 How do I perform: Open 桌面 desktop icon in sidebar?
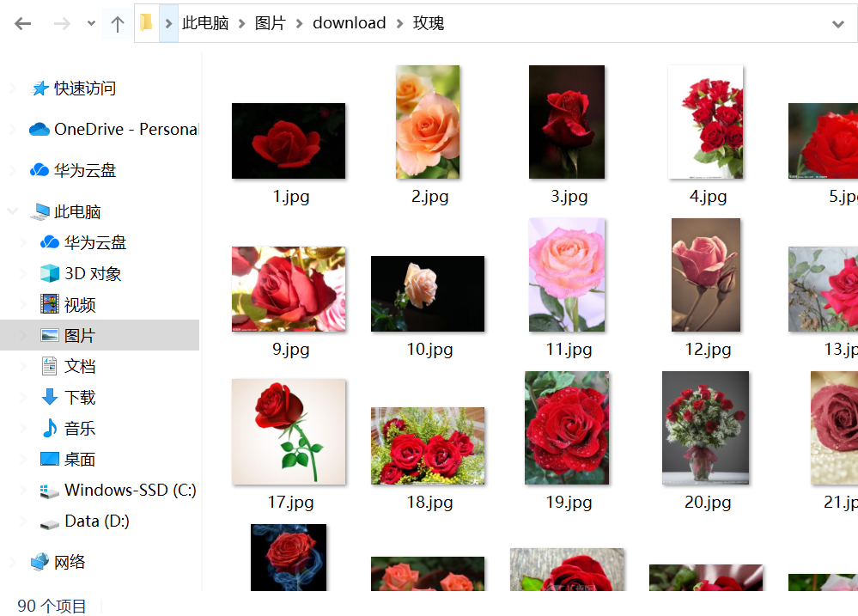(x=49, y=459)
